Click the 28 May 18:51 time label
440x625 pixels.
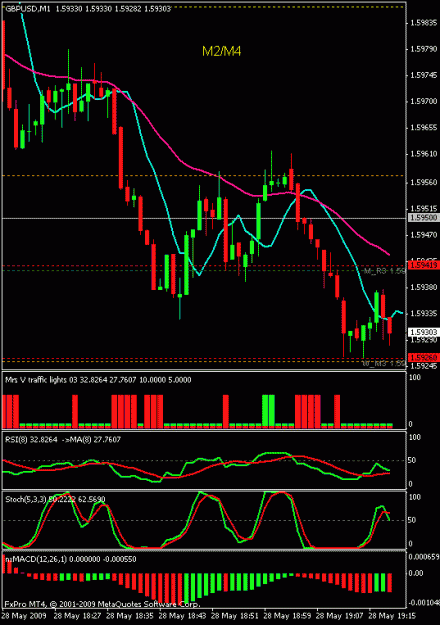pyautogui.click(x=235, y=615)
